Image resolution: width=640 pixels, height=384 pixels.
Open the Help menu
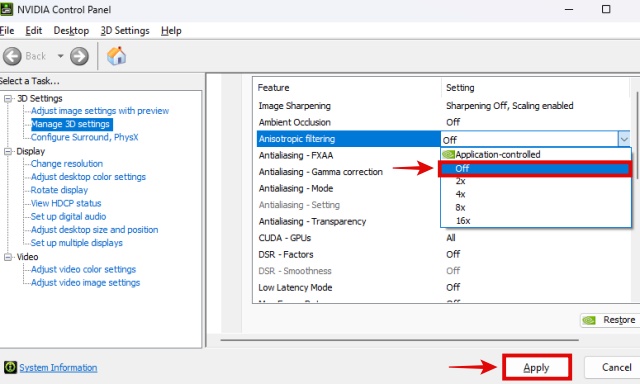(171, 31)
